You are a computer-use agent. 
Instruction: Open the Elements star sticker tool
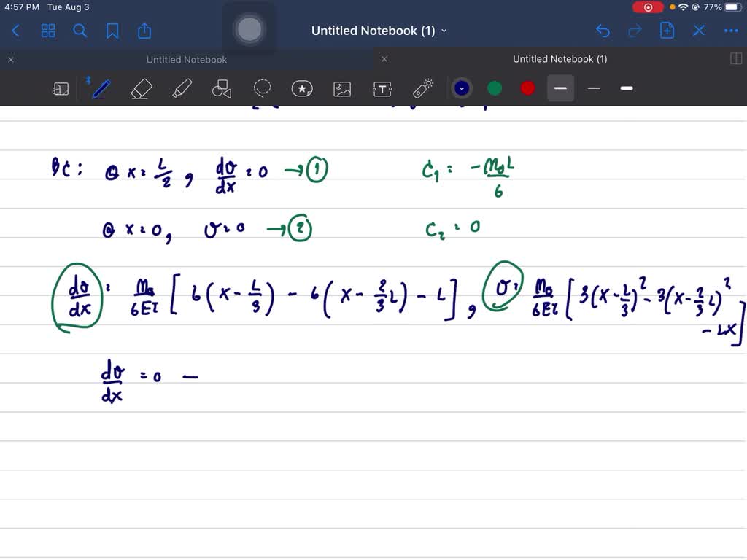pos(302,88)
